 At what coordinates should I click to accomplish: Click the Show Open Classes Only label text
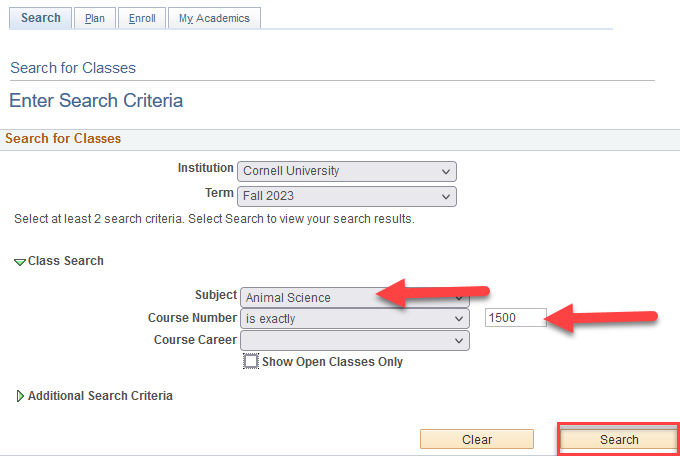pos(332,362)
